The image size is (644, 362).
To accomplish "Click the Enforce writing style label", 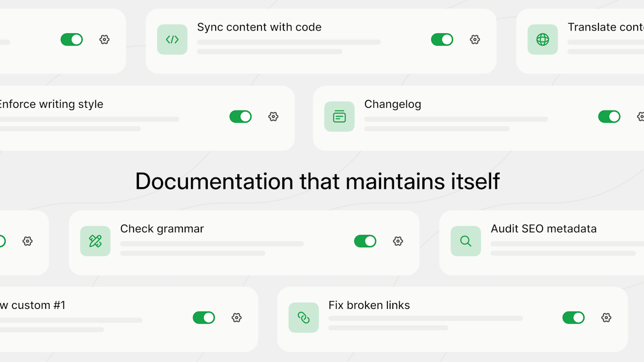I will [x=51, y=104].
